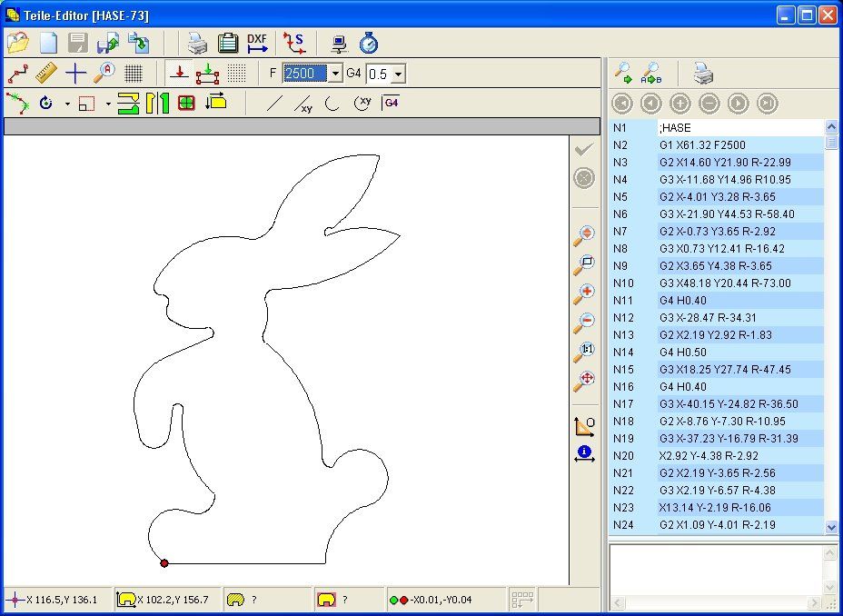The width and height of the screenshot is (843, 616).
Task: Open the stopwatch timer tool
Action: tap(368, 43)
